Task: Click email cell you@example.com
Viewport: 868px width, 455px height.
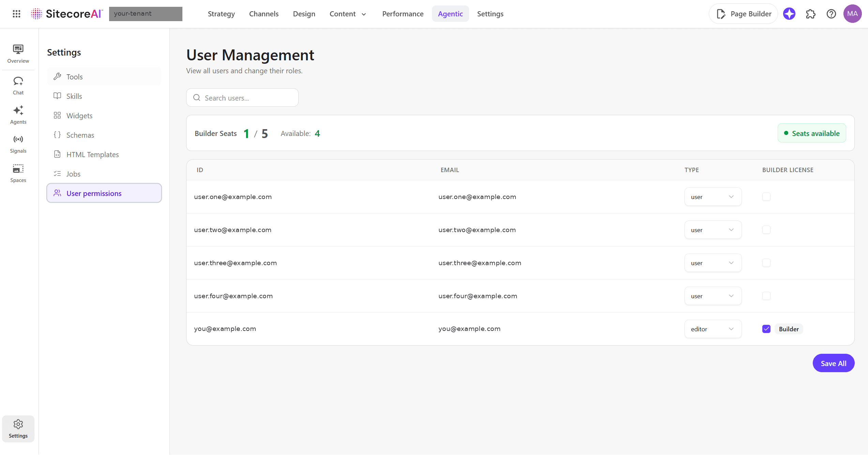Action: click(x=469, y=329)
